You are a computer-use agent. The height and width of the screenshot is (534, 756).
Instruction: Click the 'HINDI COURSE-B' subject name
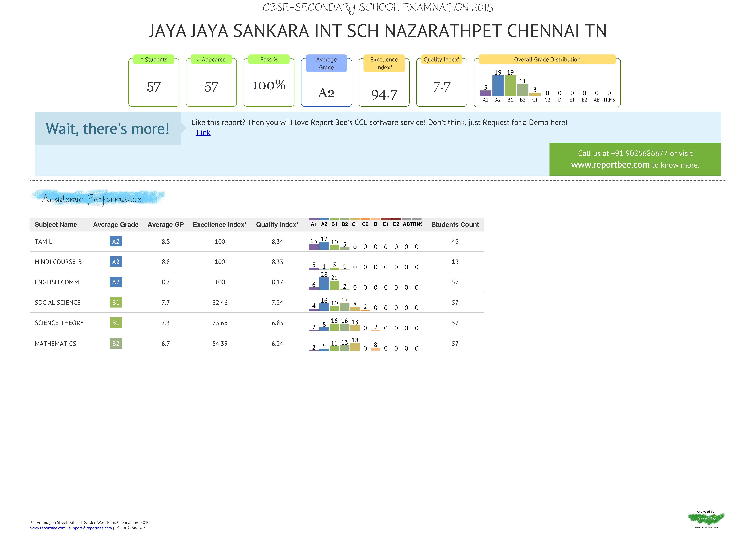coord(58,262)
